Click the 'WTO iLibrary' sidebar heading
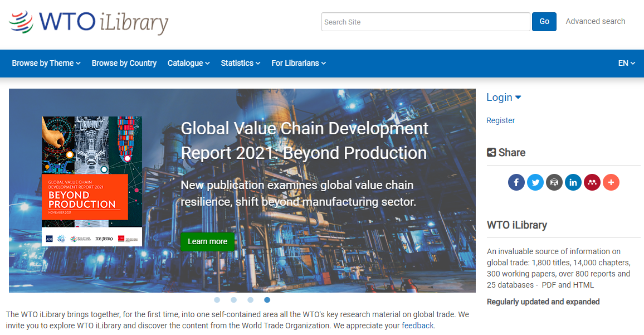Viewport: 644px width, 335px height. (516, 225)
